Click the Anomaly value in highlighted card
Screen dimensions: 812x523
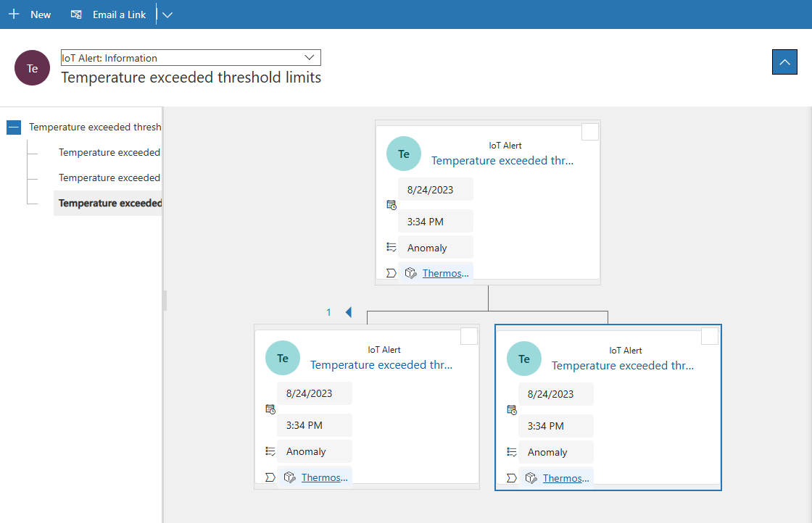[555, 452]
